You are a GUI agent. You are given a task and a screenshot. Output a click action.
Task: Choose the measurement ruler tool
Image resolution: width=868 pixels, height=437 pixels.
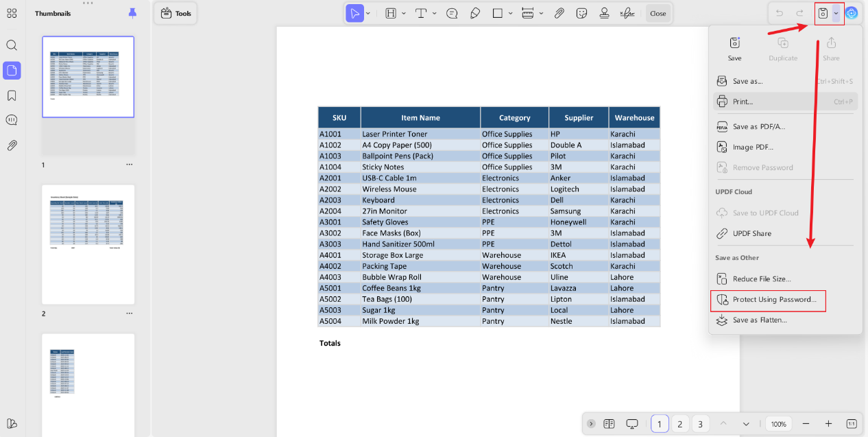528,13
